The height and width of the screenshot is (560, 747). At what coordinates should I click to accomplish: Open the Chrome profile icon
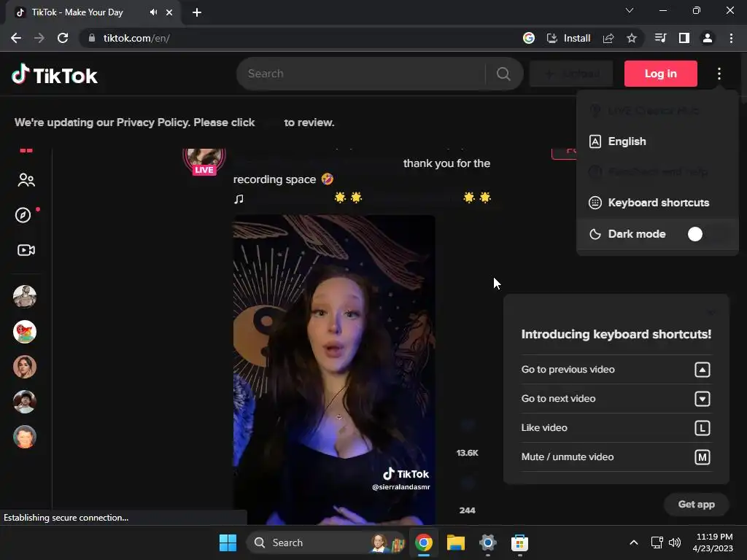coord(708,38)
